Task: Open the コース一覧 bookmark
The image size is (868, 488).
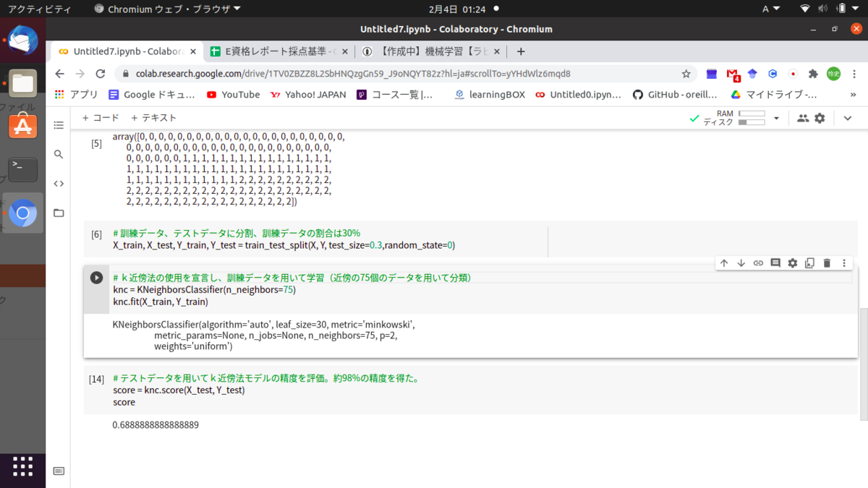Action: point(394,95)
